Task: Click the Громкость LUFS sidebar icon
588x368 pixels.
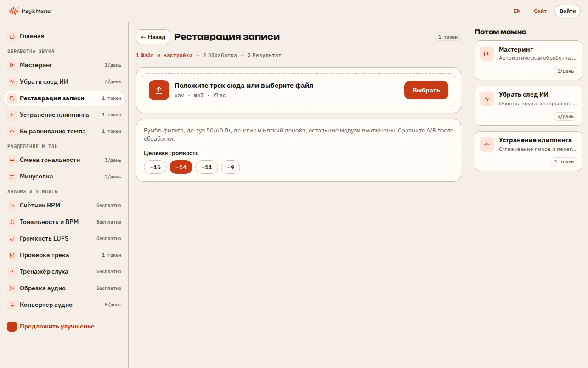Action: click(x=12, y=238)
